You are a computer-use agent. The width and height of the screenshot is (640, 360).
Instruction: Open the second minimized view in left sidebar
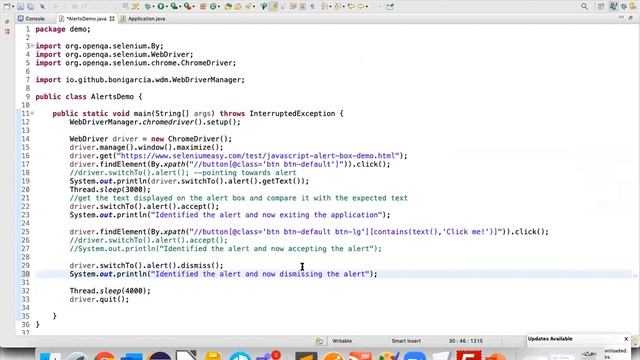[7, 31]
